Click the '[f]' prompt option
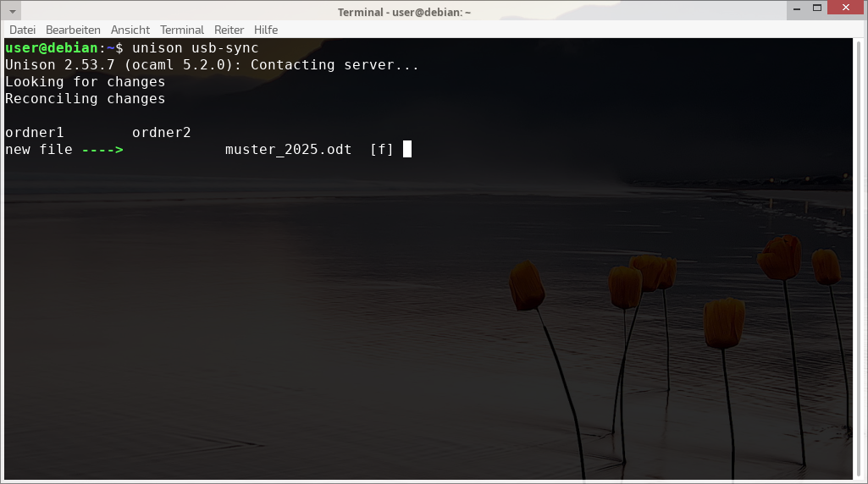Image resolution: width=868 pixels, height=484 pixels. (x=381, y=150)
